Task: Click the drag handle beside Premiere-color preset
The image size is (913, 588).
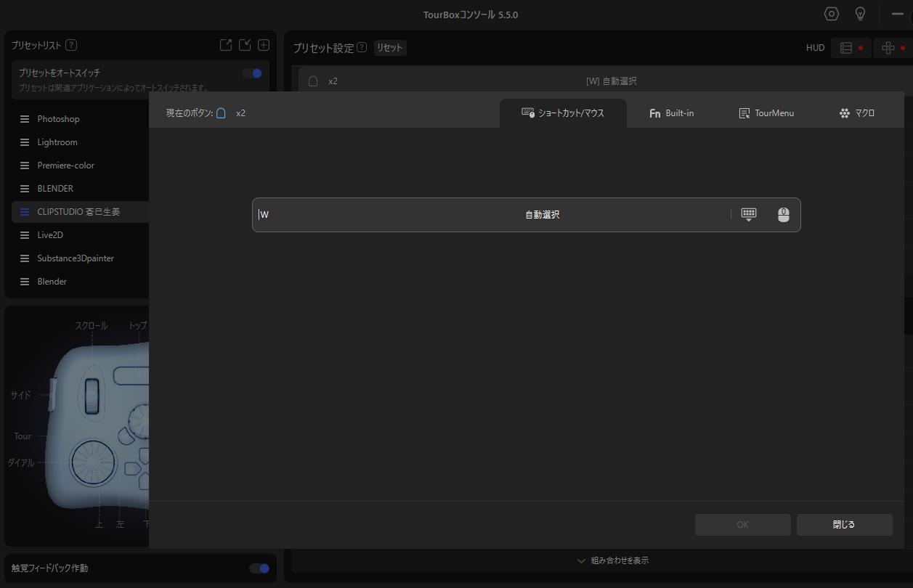Action: [25, 166]
